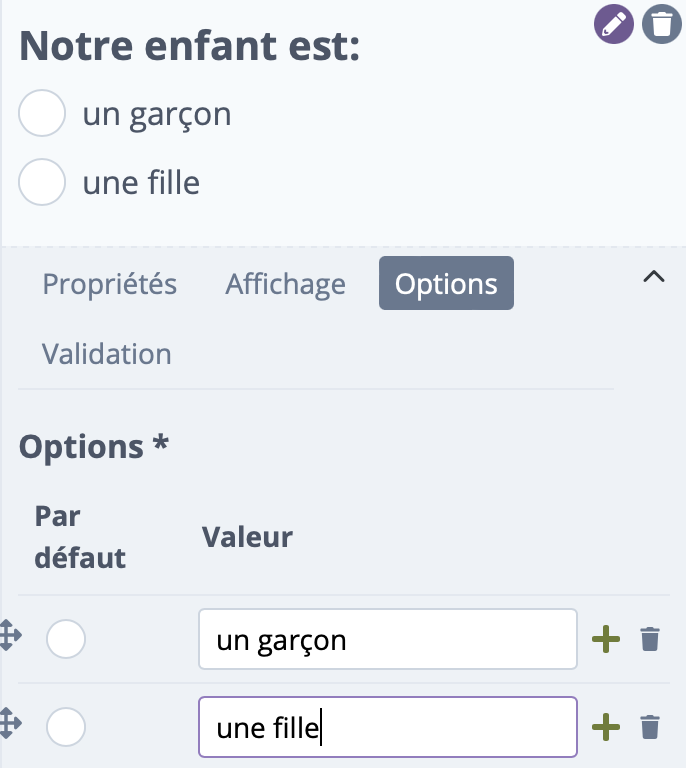Select the 'un garçon' preview radio button
The image size is (686, 768).
pyautogui.click(x=42, y=113)
